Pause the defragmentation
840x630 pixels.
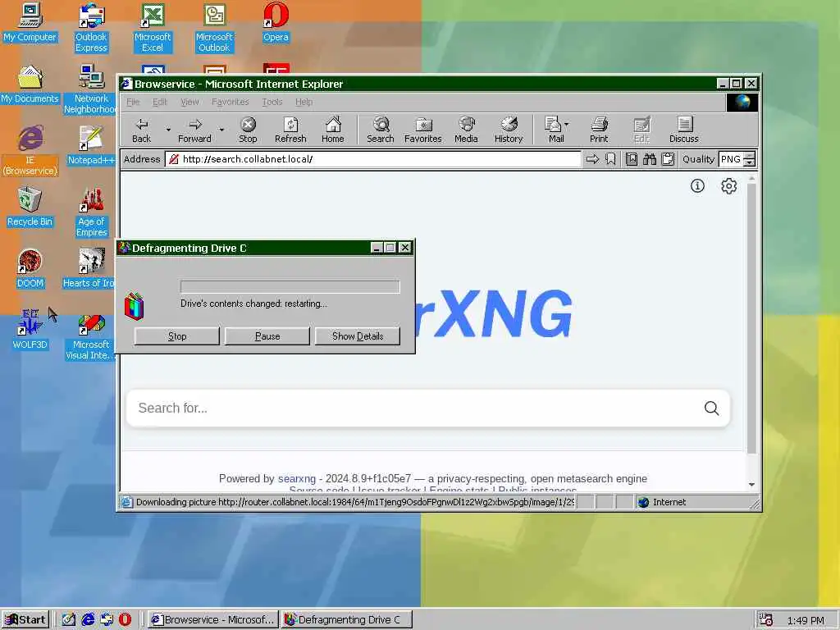tap(267, 336)
